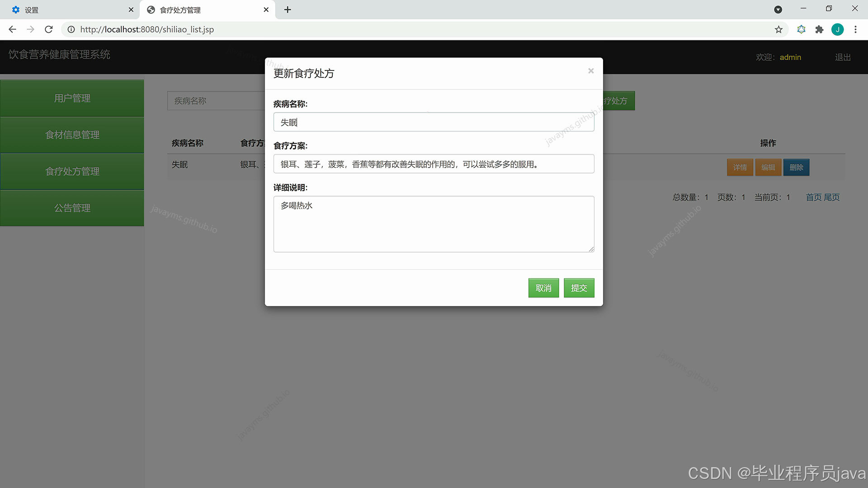Grab the textarea resize handle corner

(591, 249)
